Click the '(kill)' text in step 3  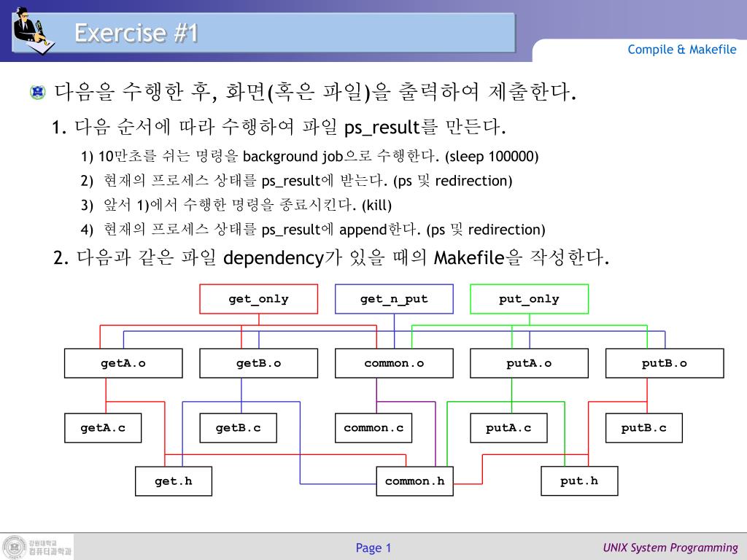[x=377, y=205]
